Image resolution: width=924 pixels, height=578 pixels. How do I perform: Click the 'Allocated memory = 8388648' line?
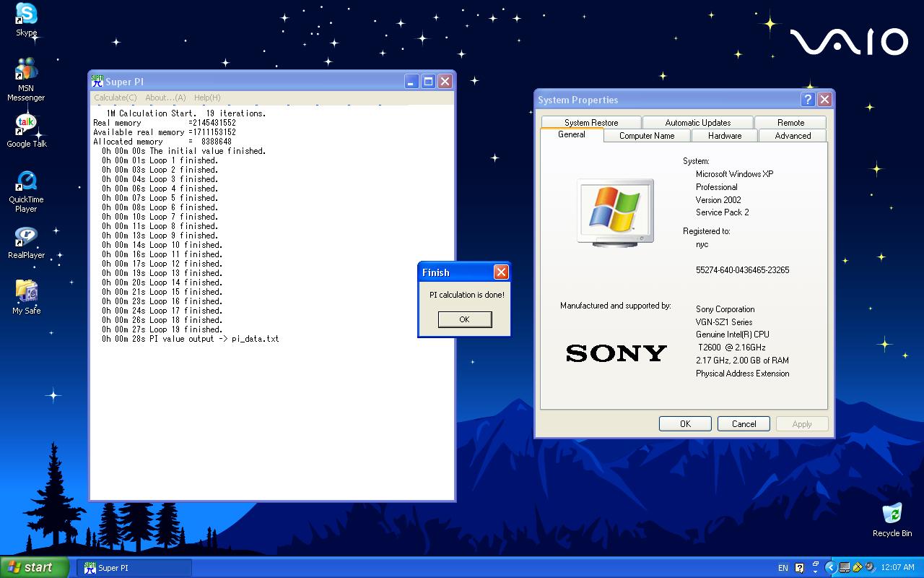click(x=162, y=142)
